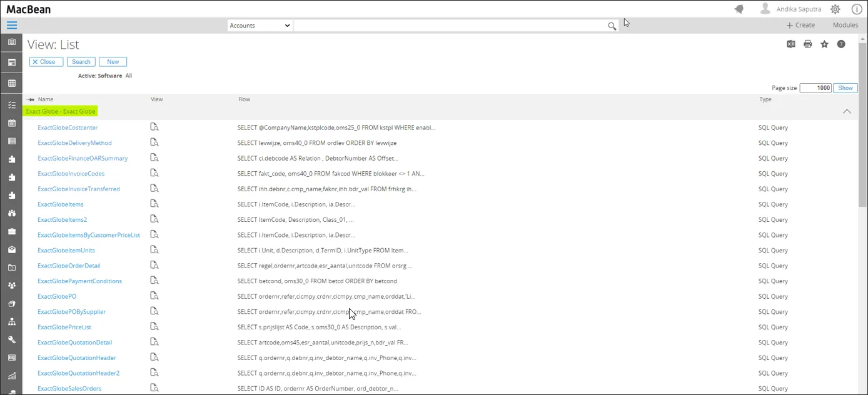Collapse the Exact Globe group chevron
This screenshot has height=395, width=868.
847,111
